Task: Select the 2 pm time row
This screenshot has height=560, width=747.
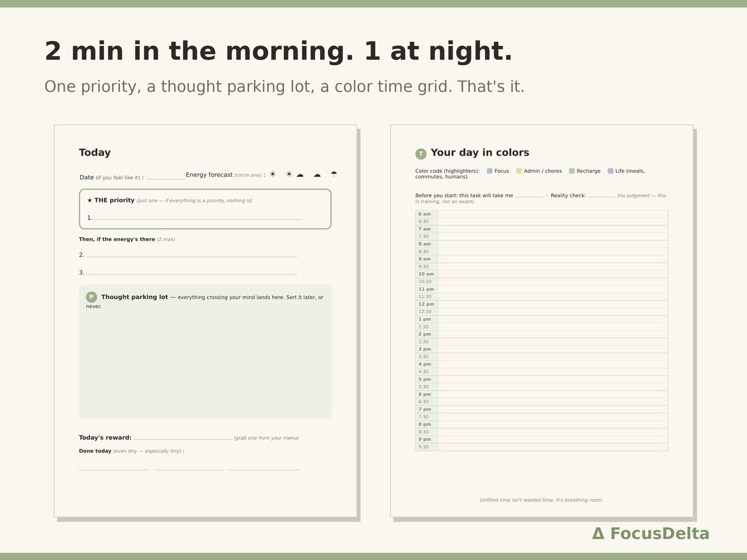Action: (542, 334)
